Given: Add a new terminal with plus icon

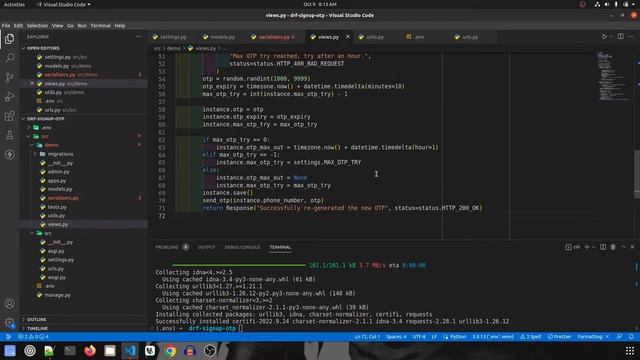Looking at the screenshot, I should (587, 247).
